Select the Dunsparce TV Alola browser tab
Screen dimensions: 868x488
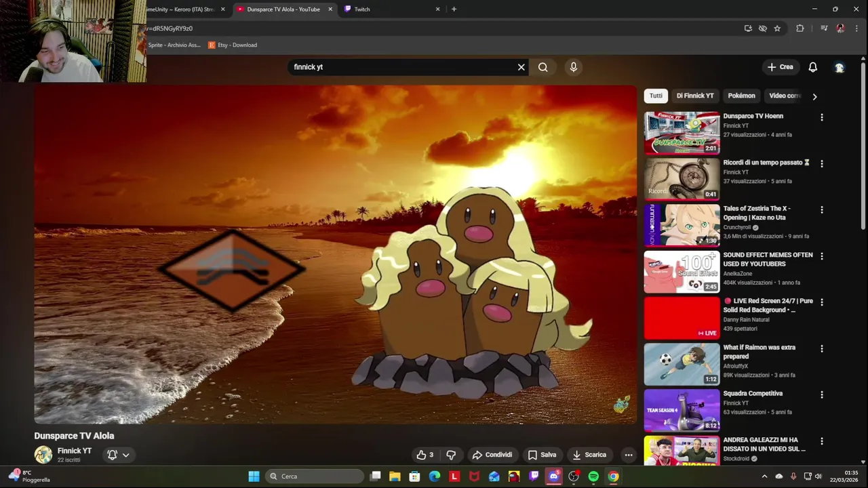coord(285,9)
